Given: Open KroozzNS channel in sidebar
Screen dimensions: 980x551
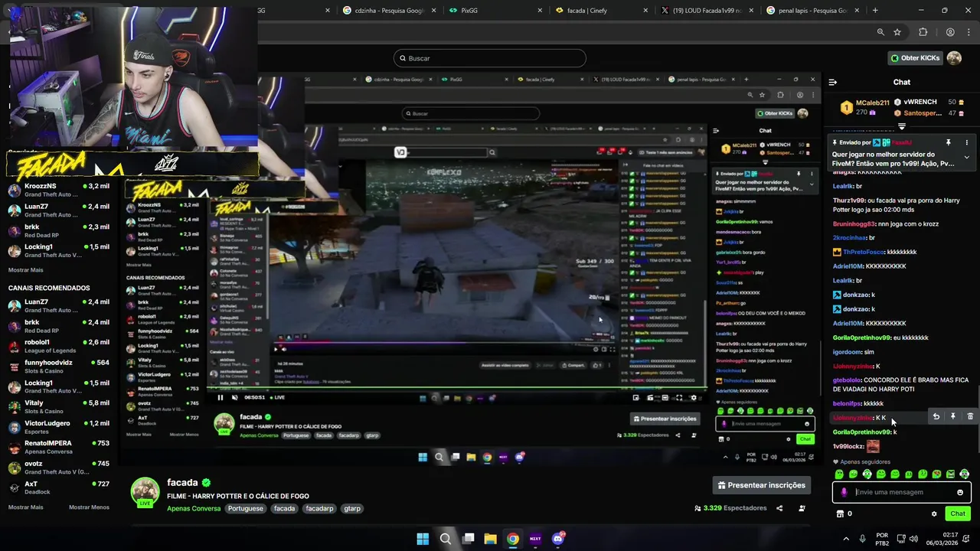Looking at the screenshot, I should click(x=59, y=191).
